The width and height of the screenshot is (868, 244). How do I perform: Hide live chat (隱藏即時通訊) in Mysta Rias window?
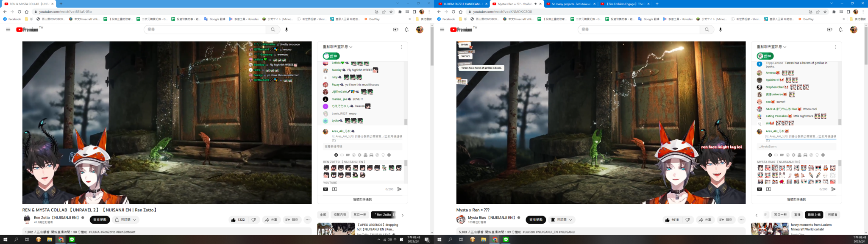click(796, 200)
